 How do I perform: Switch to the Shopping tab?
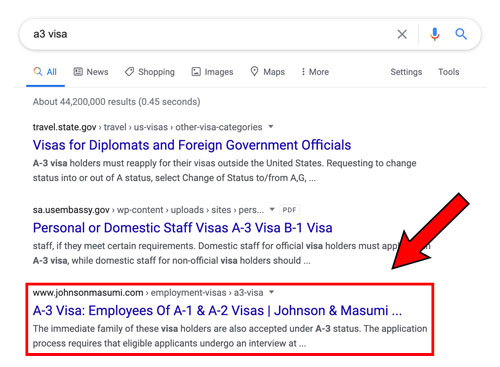150,72
